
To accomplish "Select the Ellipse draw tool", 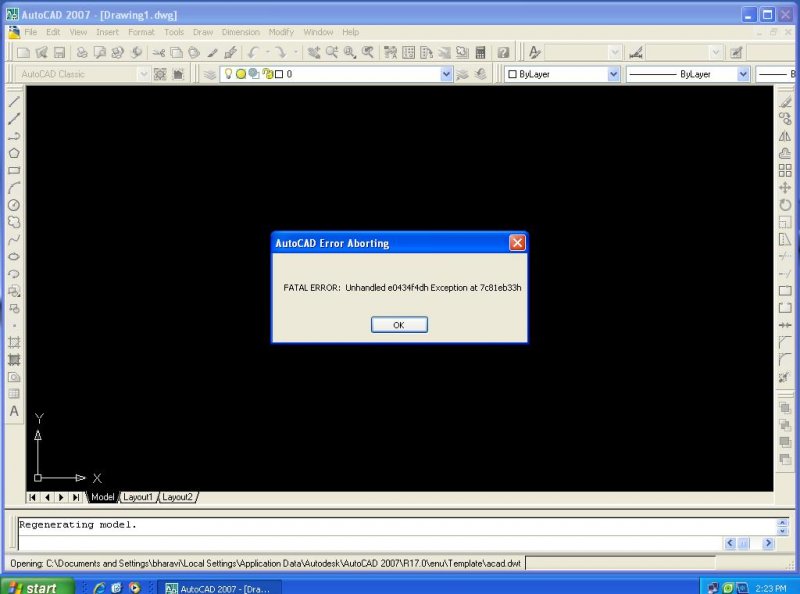I will pos(14,257).
